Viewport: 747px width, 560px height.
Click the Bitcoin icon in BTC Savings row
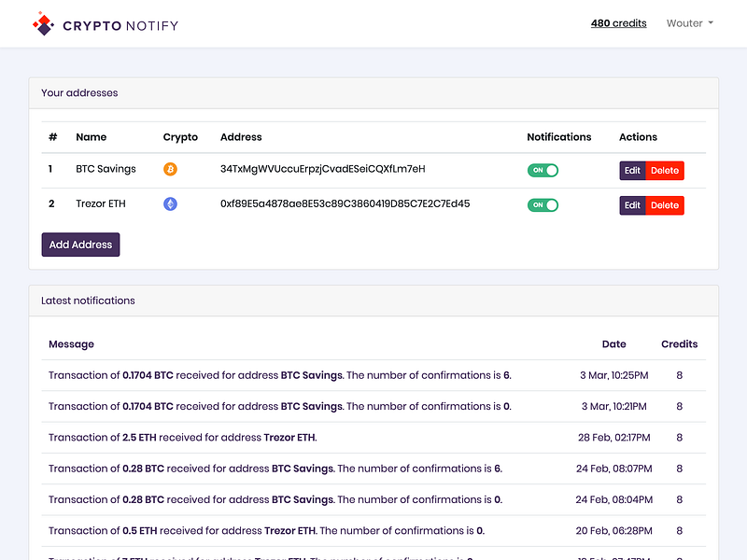[x=170, y=169]
